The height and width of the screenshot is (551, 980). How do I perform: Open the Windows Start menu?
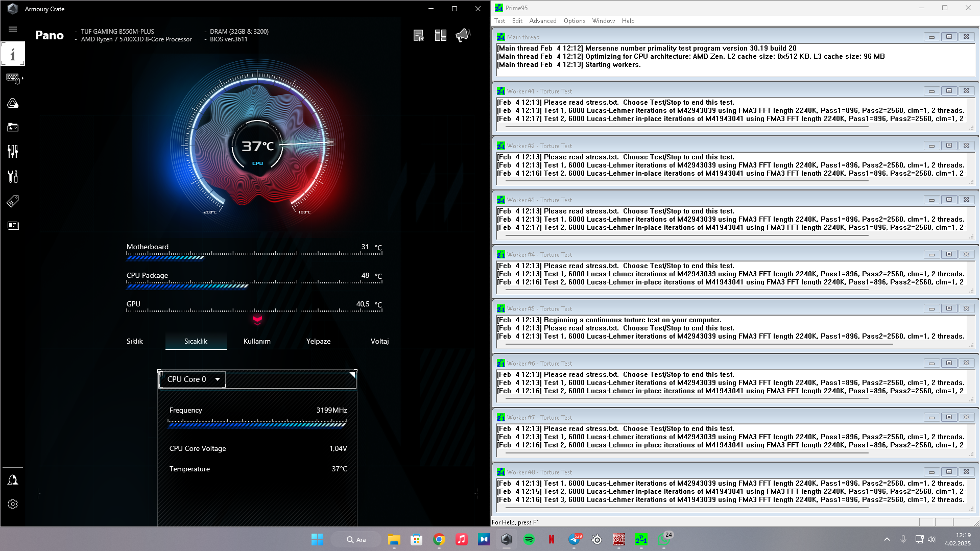pyautogui.click(x=317, y=539)
